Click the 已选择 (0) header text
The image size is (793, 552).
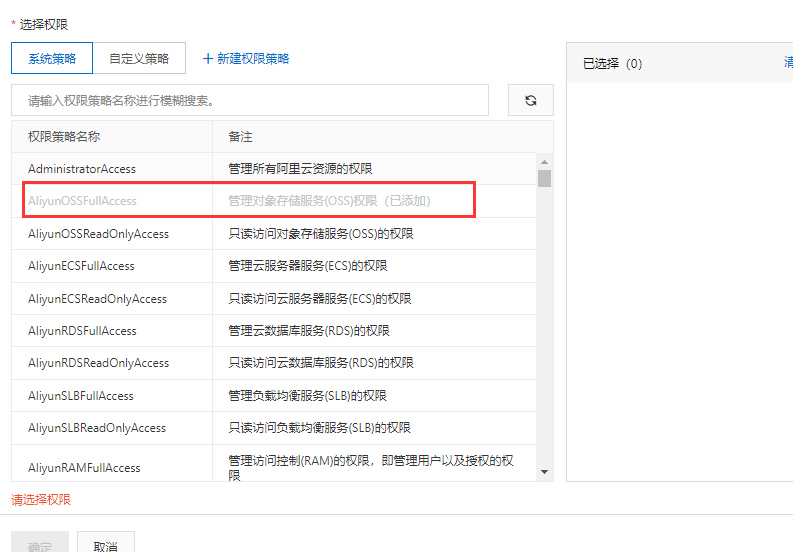coord(612,64)
